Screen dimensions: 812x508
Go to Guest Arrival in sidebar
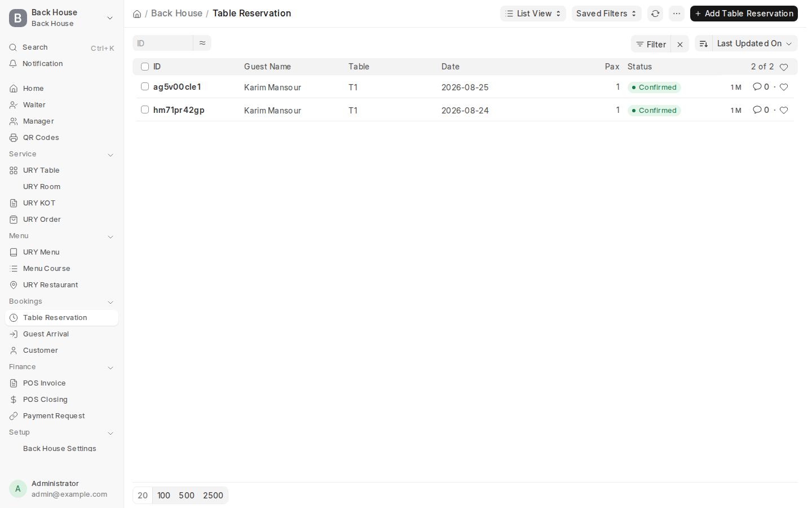(x=62, y=334)
